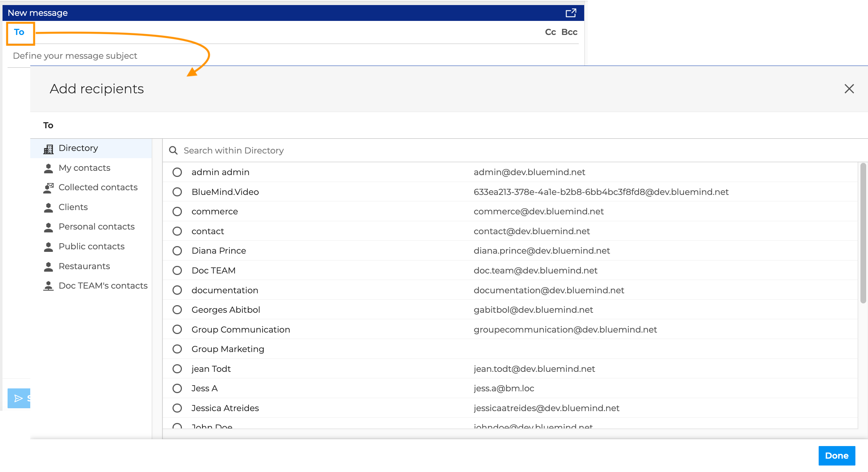
Task: Click the Directory building icon
Action: coord(48,148)
